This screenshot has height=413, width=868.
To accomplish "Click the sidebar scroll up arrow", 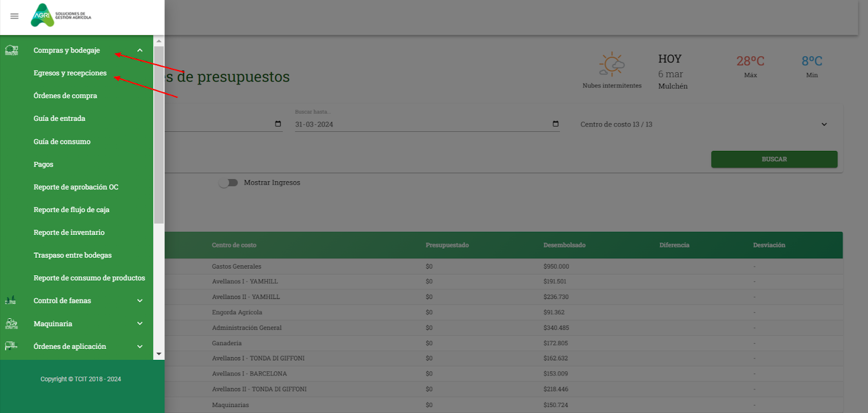I will [159, 41].
